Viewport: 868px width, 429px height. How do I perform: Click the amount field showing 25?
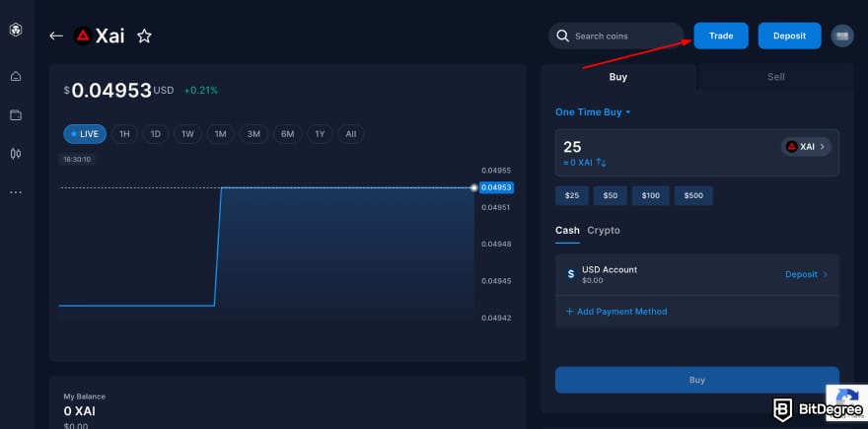697,153
